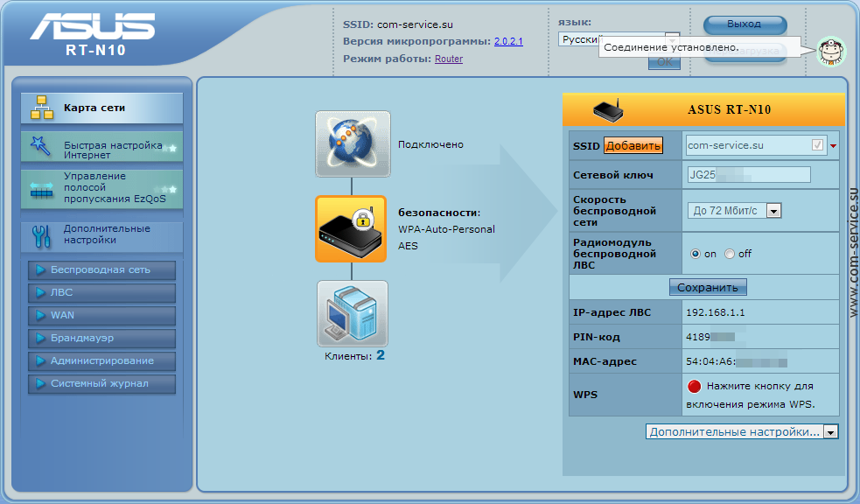This screenshot has width=860, height=504.
Task: Focus the SSID field containing com-service.su
Action: 755,145
